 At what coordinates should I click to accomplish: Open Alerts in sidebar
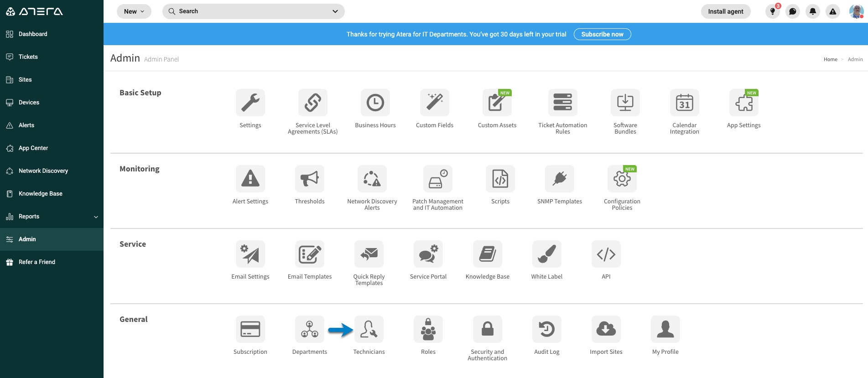point(52,125)
